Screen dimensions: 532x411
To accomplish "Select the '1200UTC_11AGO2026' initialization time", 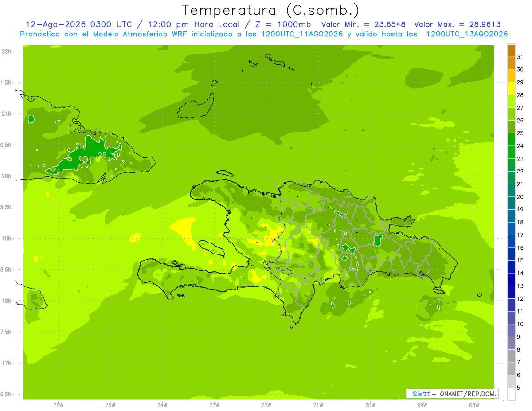I will click(x=303, y=34).
